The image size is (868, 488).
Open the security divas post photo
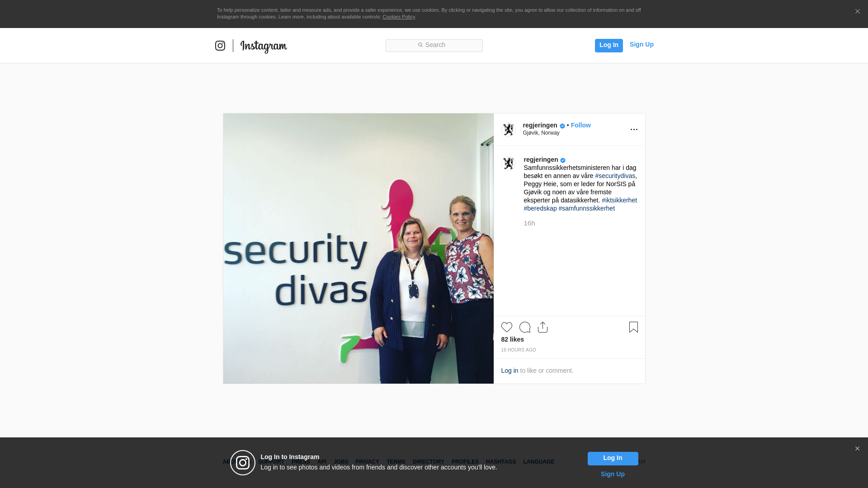359,249
